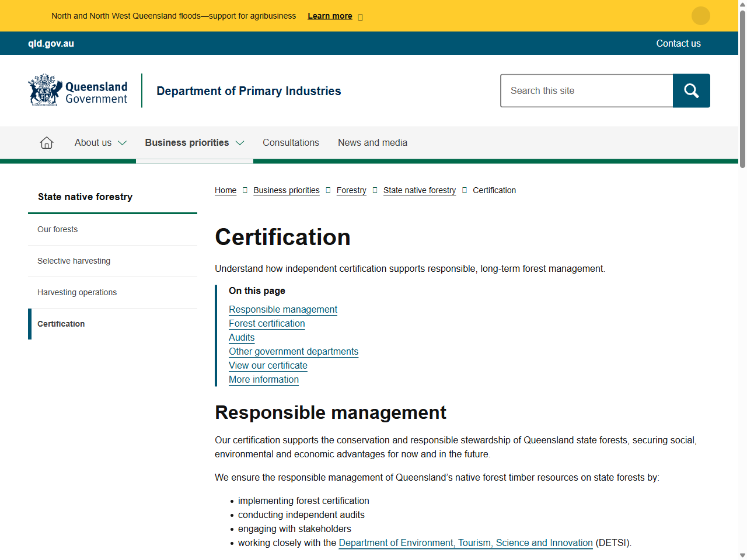This screenshot has height=560, width=747.
Task: Switch to the Consultations navigation tab
Action: (x=291, y=142)
